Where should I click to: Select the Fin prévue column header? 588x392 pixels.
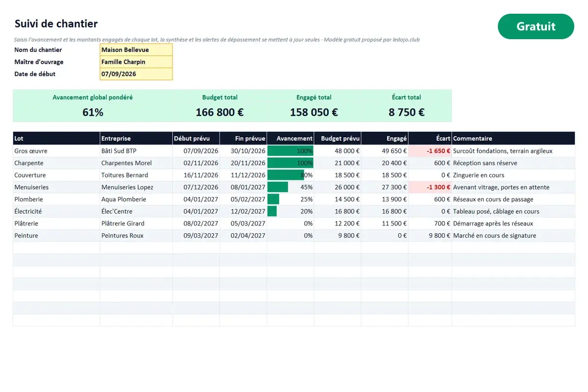pyautogui.click(x=243, y=139)
